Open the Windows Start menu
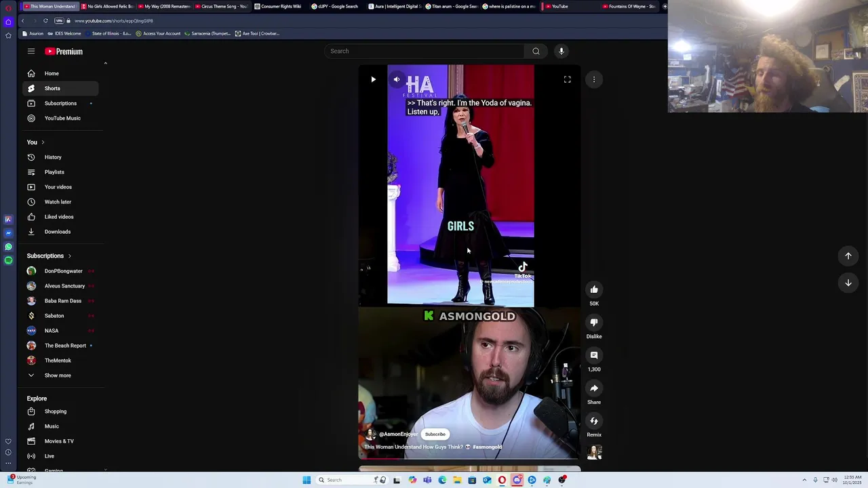The width and height of the screenshot is (868, 488). click(x=307, y=480)
